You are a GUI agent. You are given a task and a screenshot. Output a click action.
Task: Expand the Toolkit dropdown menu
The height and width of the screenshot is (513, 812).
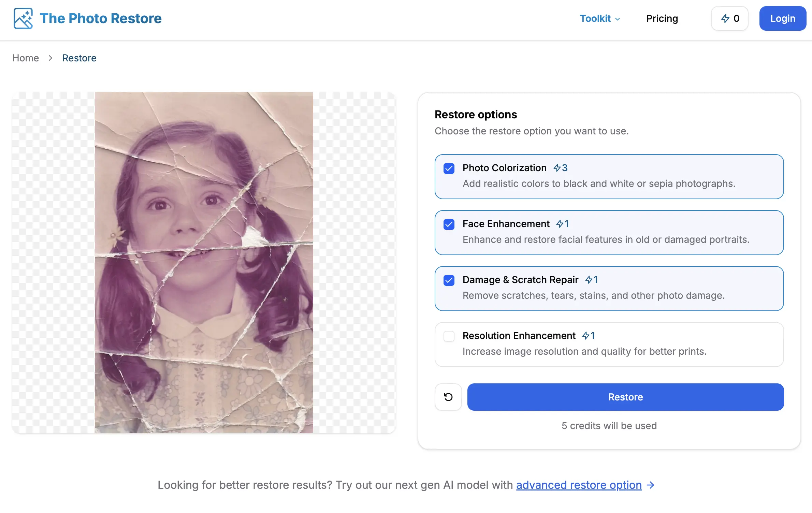point(600,18)
